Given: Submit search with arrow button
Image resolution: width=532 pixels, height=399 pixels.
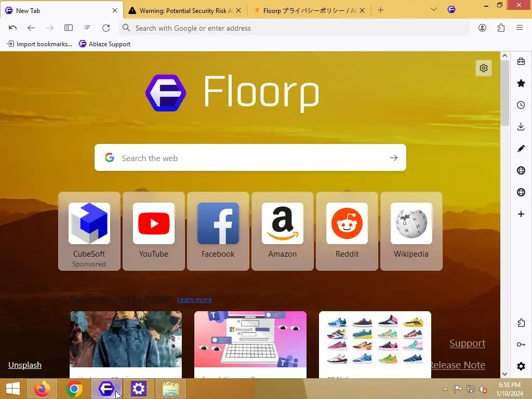Looking at the screenshot, I should point(394,157).
